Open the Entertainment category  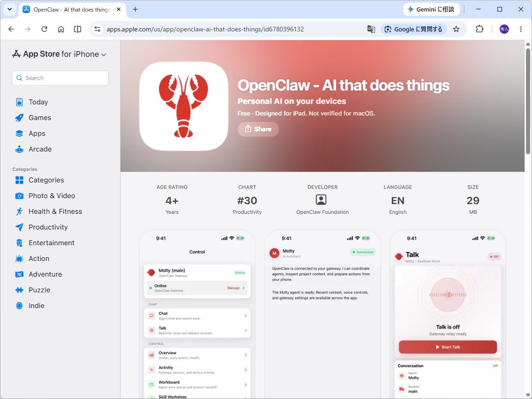pyautogui.click(x=45, y=243)
